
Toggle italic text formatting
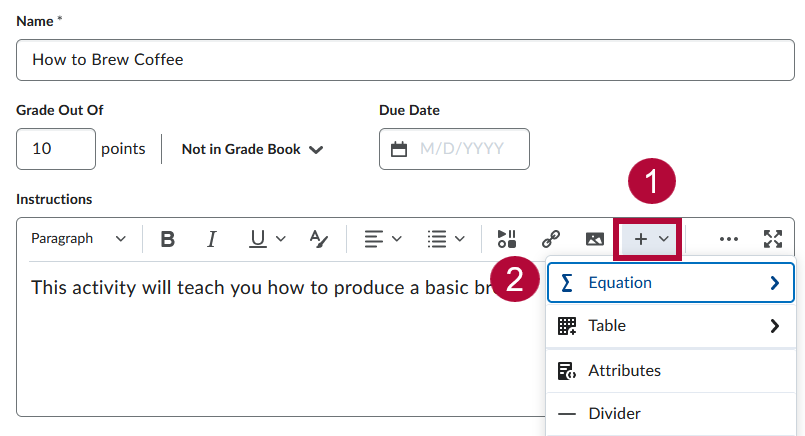(212, 239)
